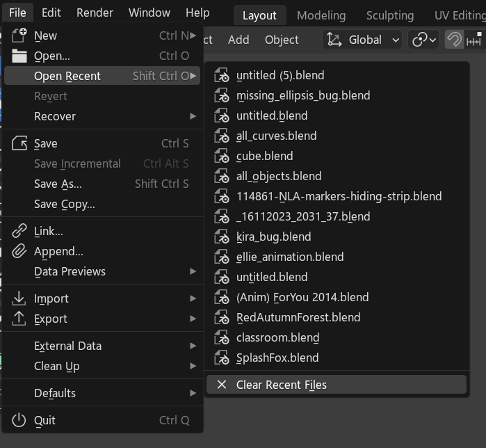Expand the Export submenu
486x448 pixels.
(102, 319)
